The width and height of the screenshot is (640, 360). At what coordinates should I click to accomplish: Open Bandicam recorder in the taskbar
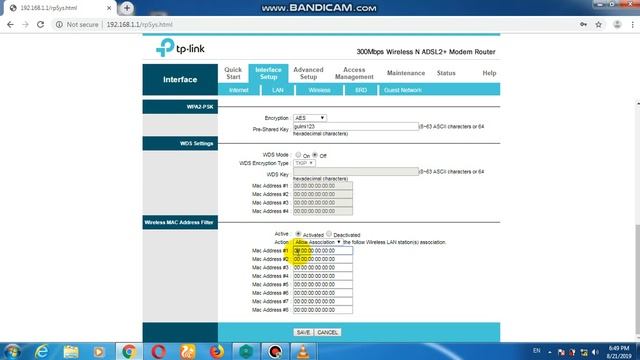pos(275,351)
